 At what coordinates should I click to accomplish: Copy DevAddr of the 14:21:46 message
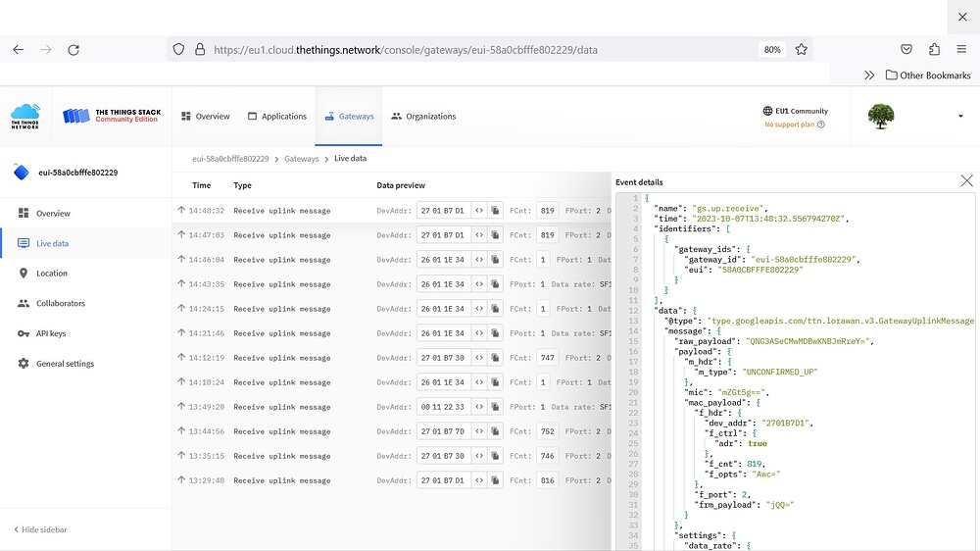pos(495,333)
